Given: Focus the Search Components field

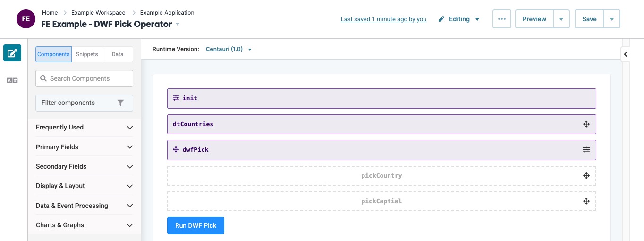Looking at the screenshot, I should click(x=84, y=78).
